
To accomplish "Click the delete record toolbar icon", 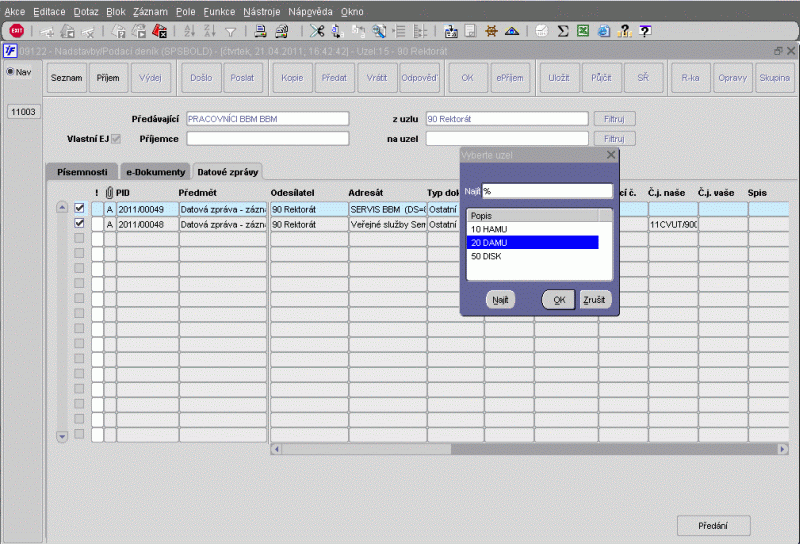I will [88, 32].
